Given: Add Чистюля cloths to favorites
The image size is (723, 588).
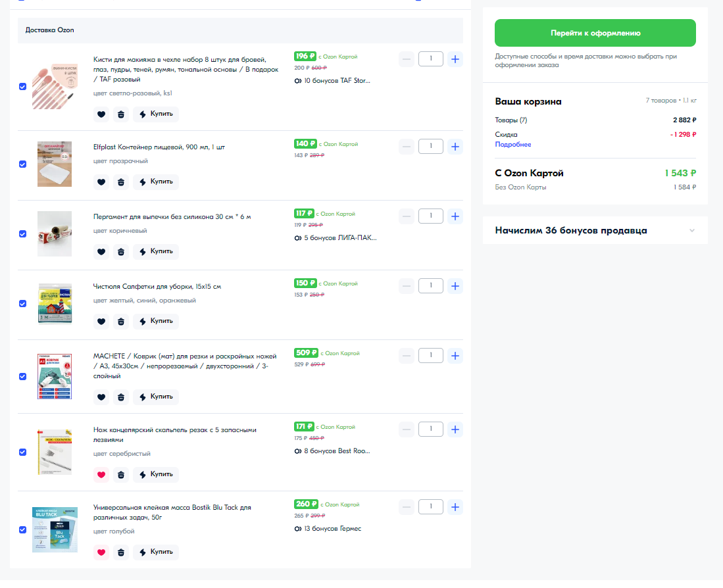Looking at the screenshot, I should pos(101,321).
